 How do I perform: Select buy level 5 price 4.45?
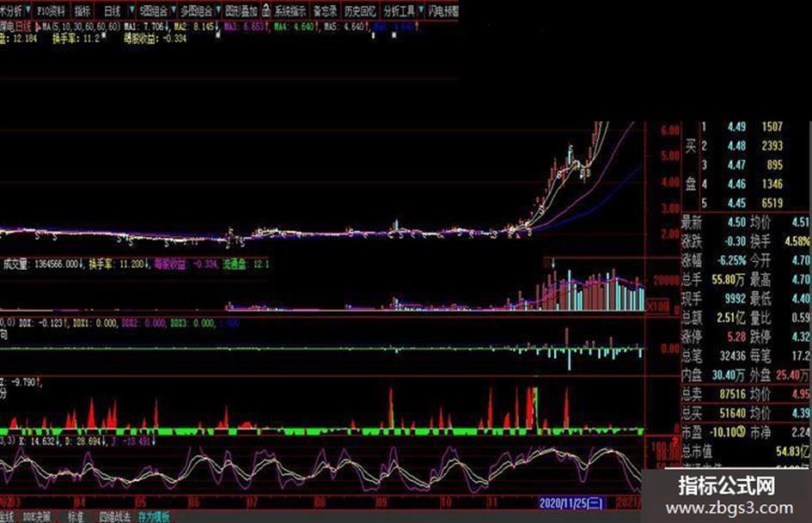click(736, 203)
